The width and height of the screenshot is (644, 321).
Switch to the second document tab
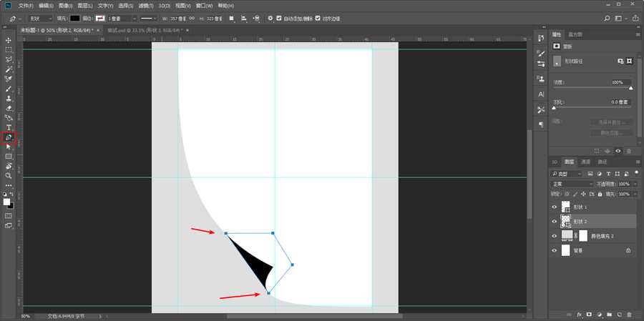143,31
